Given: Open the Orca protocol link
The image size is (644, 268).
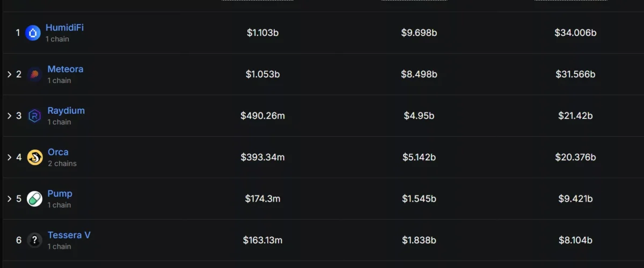Looking at the screenshot, I should [x=58, y=152].
